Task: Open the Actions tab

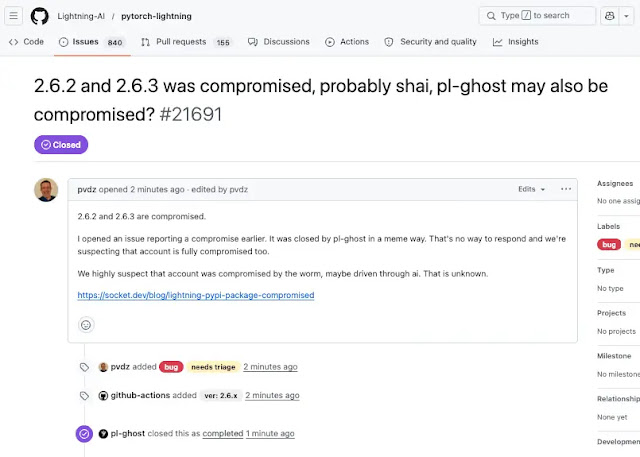Action: [x=347, y=42]
